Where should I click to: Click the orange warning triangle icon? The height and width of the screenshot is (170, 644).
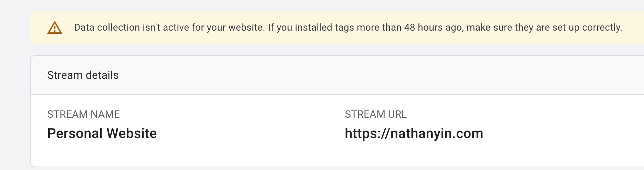tap(54, 28)
